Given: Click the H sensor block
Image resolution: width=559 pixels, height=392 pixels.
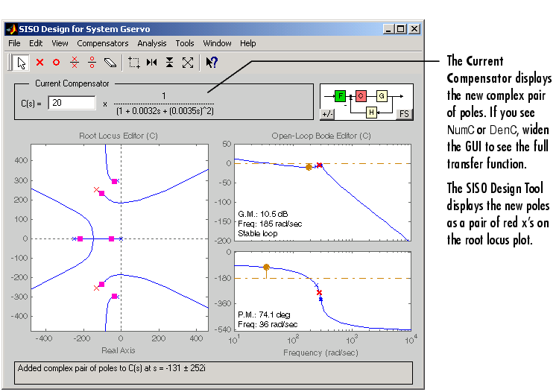Looking at the screenshot, I should [371, 113].
